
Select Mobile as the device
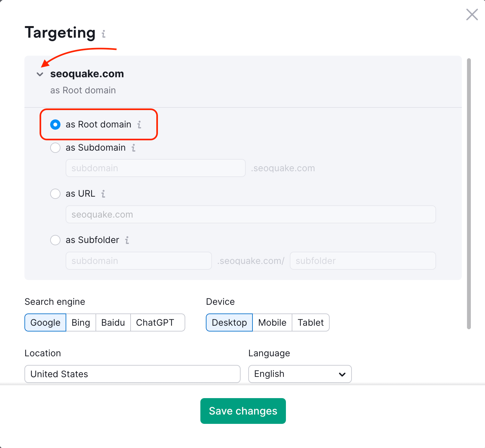[272, 322]
